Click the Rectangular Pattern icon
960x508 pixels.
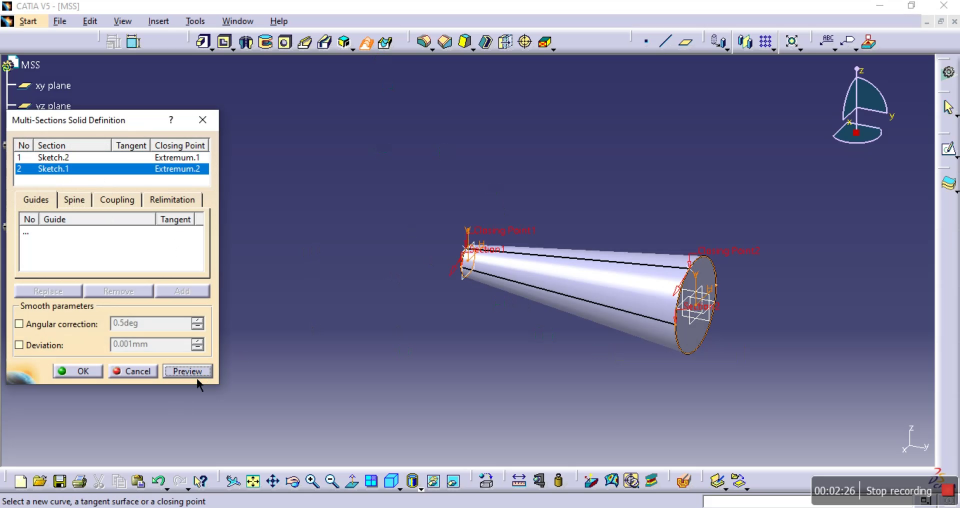click(765, 42)
